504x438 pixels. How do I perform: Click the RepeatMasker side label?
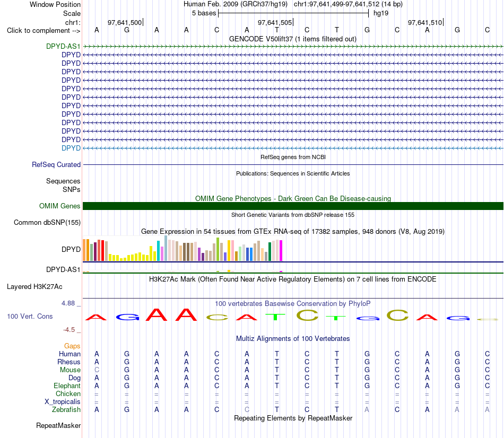click(x=58, y=425)
